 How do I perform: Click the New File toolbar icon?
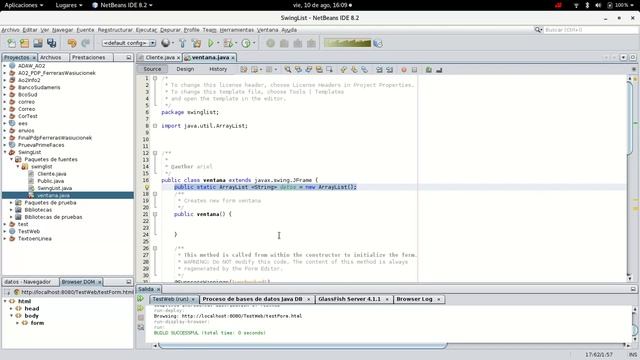point(11,43)
